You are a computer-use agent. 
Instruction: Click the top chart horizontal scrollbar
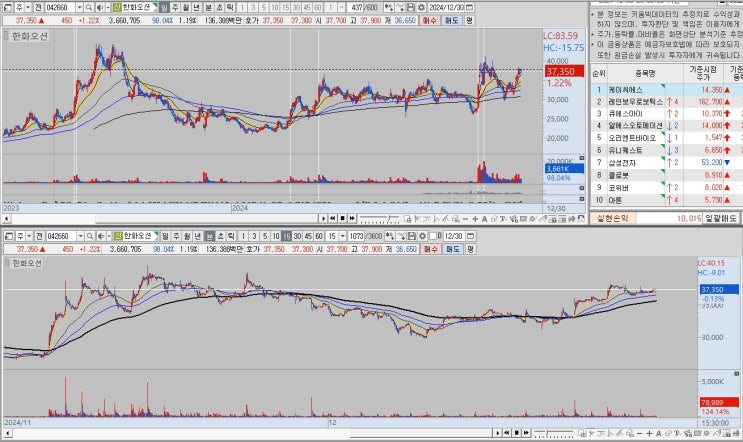click(164, 218)
